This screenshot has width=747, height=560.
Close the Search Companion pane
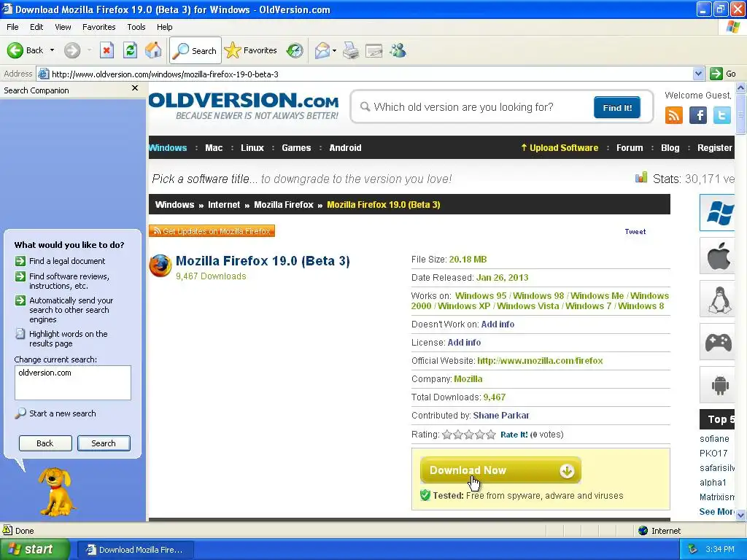click(x=135, y=88)
